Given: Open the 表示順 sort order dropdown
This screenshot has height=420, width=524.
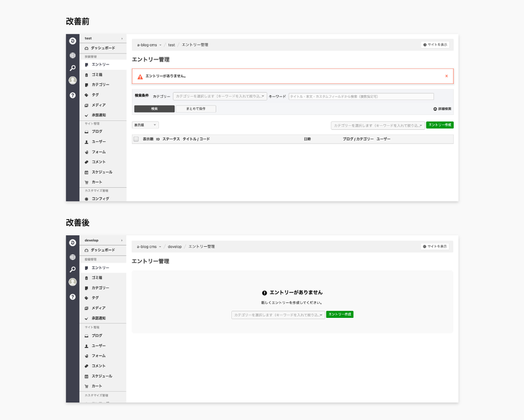Looking at the screenshot, I should click(x=145, y=125).
